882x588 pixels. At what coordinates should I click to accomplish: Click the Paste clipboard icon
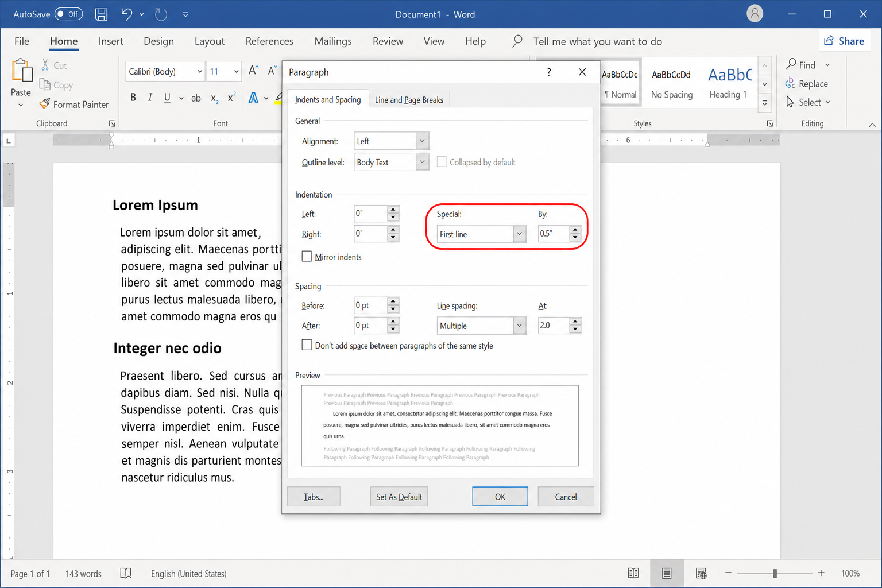[x=22, y=71]
